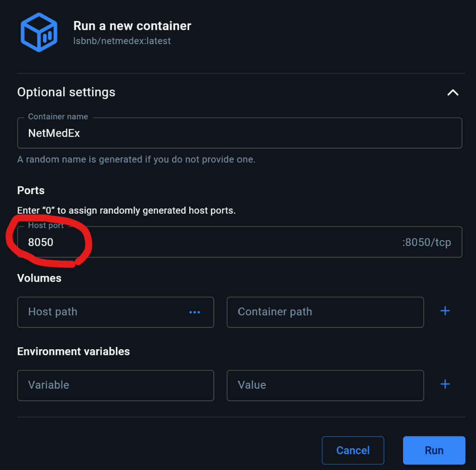This screenshot has width=476, height=470.
Task: Click the Cancel button
Action: [x=353, y=450]
